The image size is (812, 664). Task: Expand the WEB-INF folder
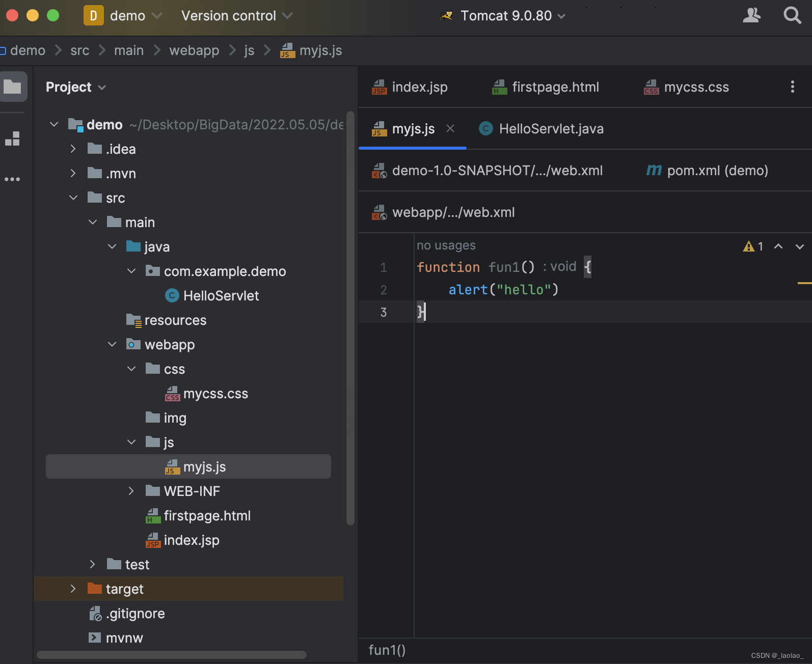pyautogui.click(x=131, y=491)
